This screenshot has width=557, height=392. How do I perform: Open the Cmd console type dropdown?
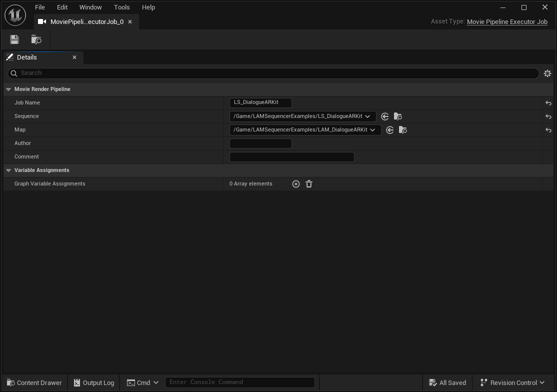tap(143, 383)
